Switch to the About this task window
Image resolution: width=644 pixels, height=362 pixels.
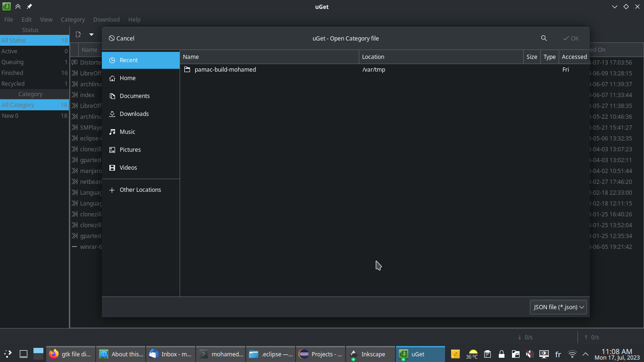coord(120,354)
